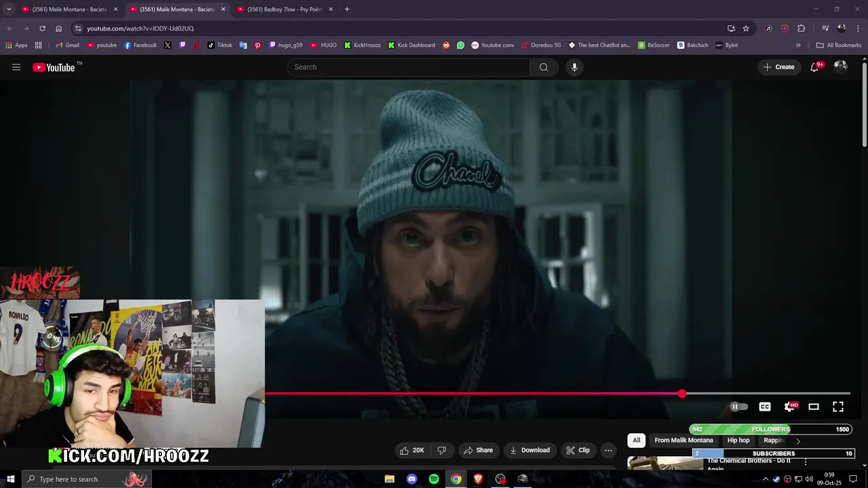Open video settings gear with HD badge

[x=790, y=407]
